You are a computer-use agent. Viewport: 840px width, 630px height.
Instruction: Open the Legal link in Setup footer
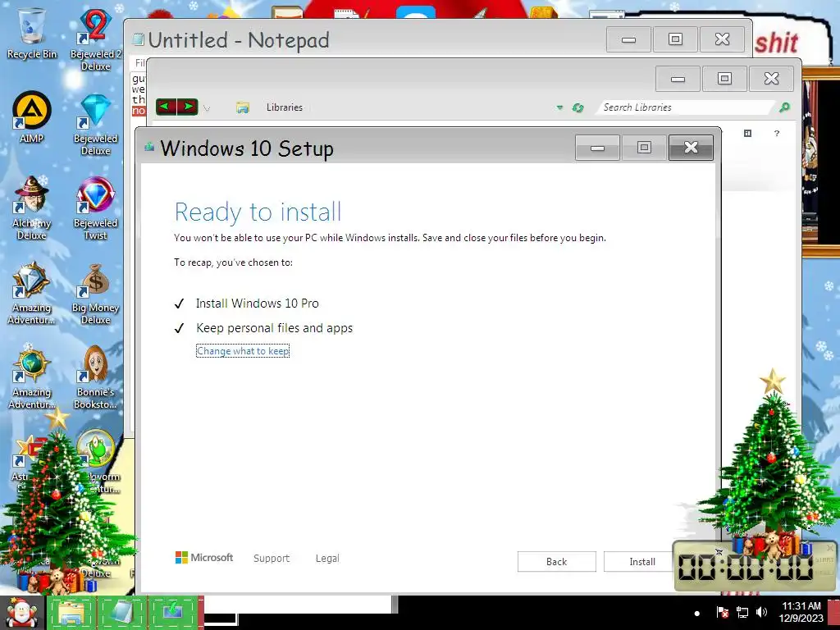[327, 558]
